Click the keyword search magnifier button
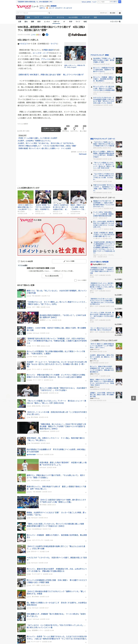Image resolution: width=138 pixels, height=644 pixels. click(49, 13)
